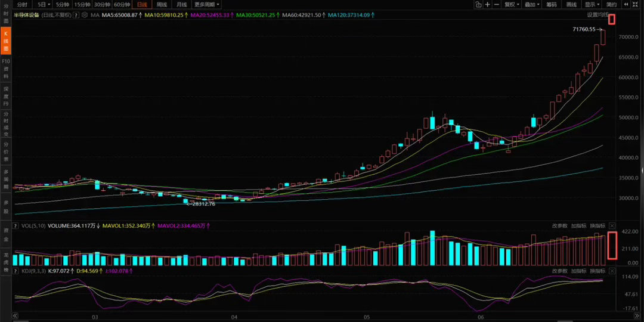Open the 显示 display dropdown
Viewport: 644px width, 322px height.
point(593,5)
